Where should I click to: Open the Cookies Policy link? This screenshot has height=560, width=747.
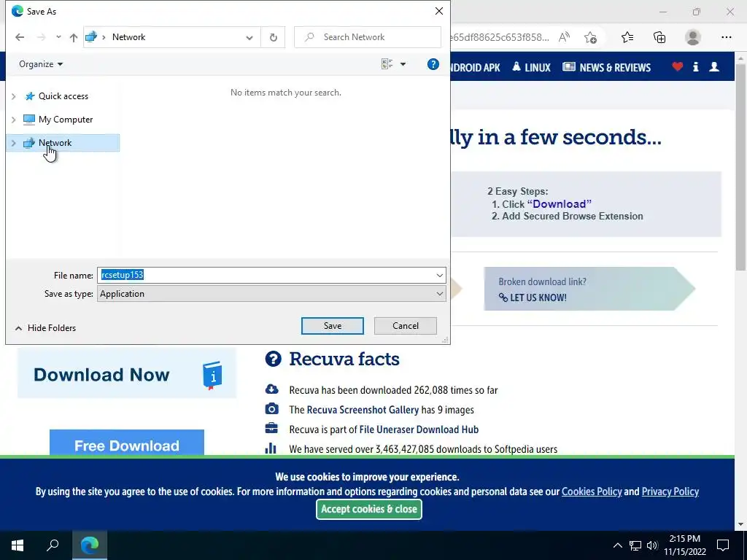[x=592, y=491]
